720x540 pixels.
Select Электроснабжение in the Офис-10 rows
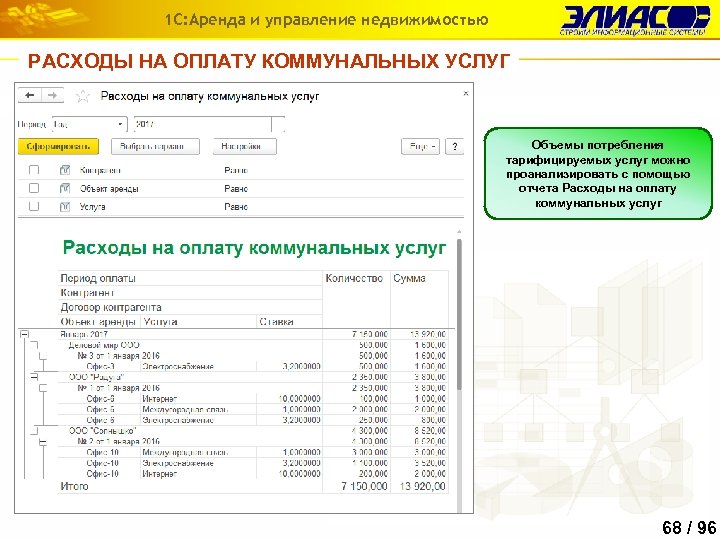coord(178,463)
